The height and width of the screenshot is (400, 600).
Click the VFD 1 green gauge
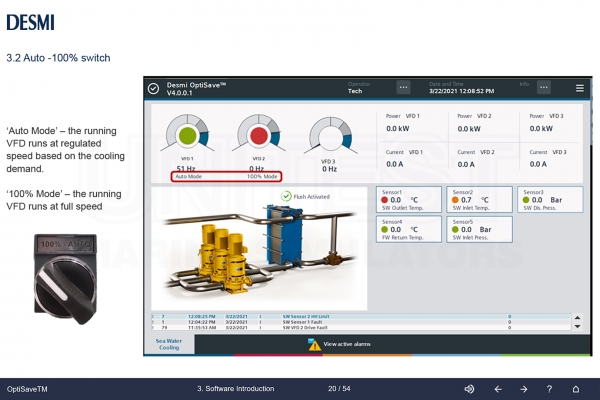click(188, 135)
